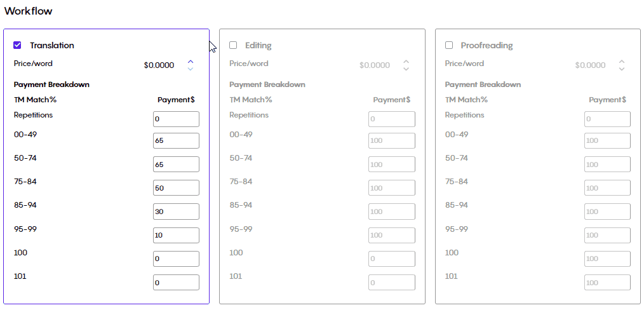Enable the Editing workflow checkbox
The image size is (644, 310).
point(233,45)
